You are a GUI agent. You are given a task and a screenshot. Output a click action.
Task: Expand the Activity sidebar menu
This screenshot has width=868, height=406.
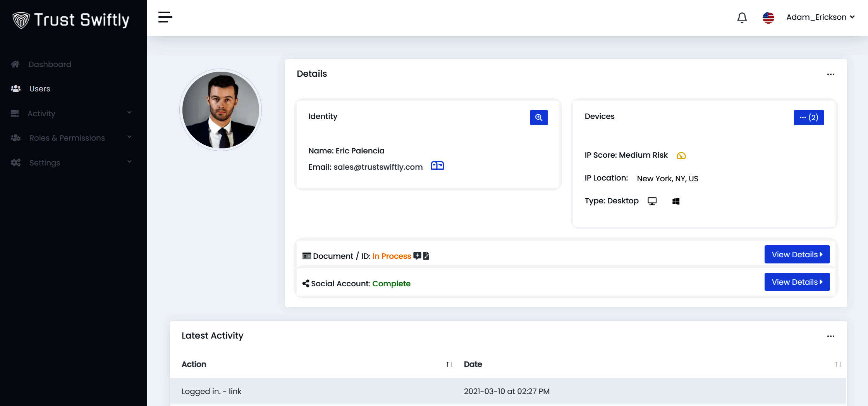(72, 114)
